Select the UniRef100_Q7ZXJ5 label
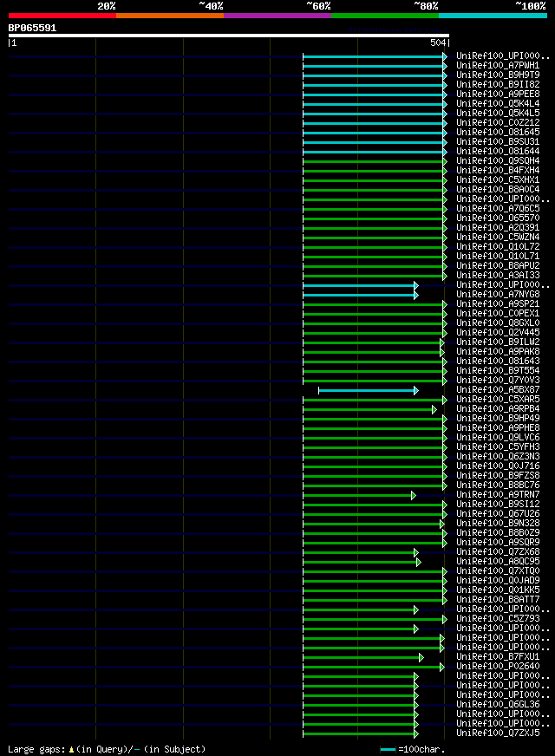 498,733
